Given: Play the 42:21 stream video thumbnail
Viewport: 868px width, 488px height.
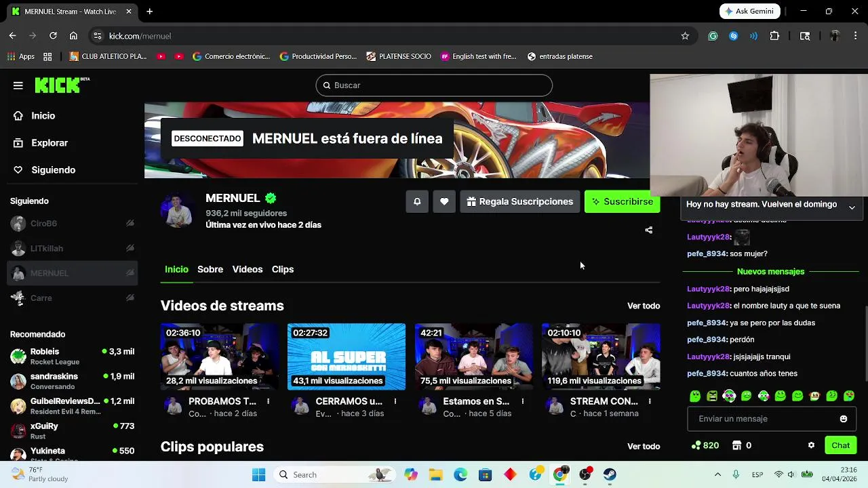Looking at the screenshot, I should pos(474,357).
